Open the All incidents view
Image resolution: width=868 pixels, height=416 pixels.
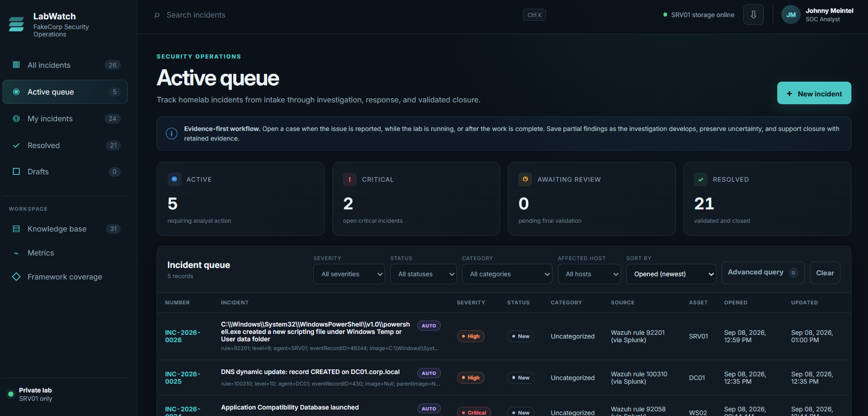(x=65, y=65)
